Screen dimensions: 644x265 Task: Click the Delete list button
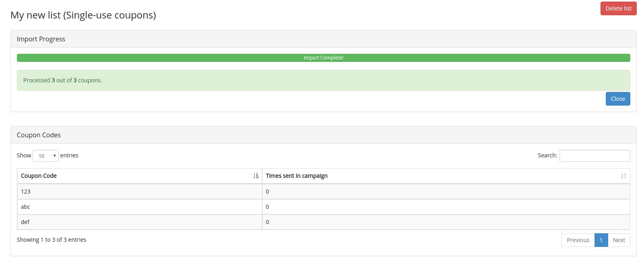618,8
